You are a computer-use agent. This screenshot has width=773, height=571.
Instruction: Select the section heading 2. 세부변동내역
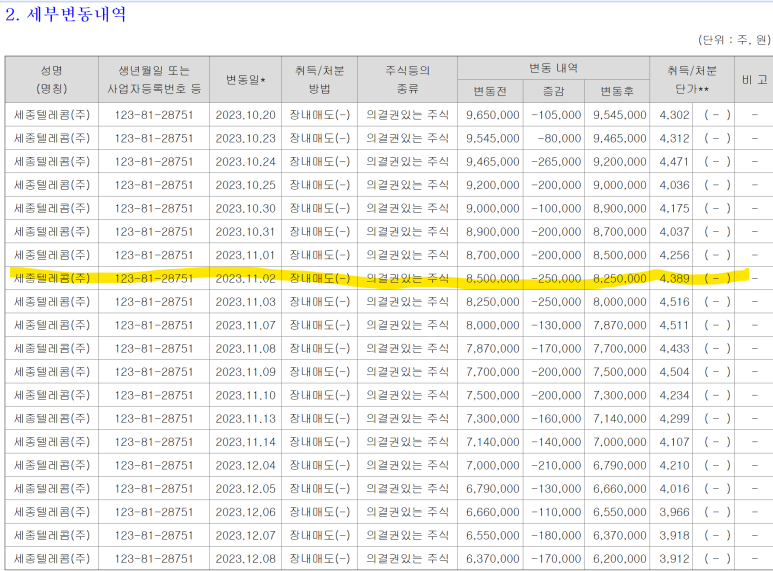click(66, 14)
